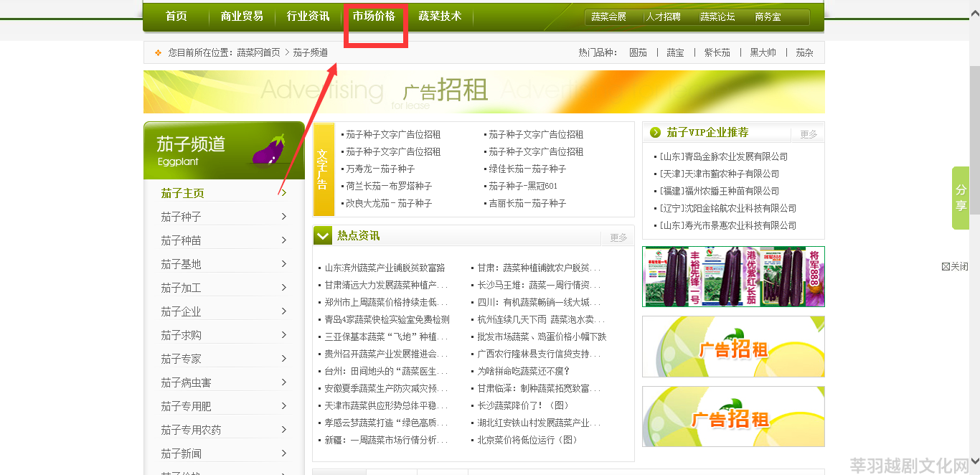Expand the 茄子企业 sidebar chevron
This screenshot has height=475, width=980.
pos(283,311)
